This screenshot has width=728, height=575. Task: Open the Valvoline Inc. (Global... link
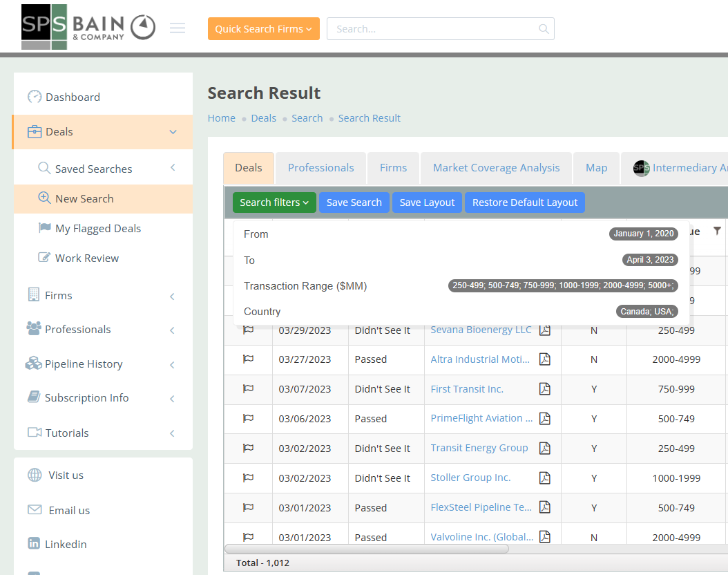pyautogui.click(x=482, y=537)
